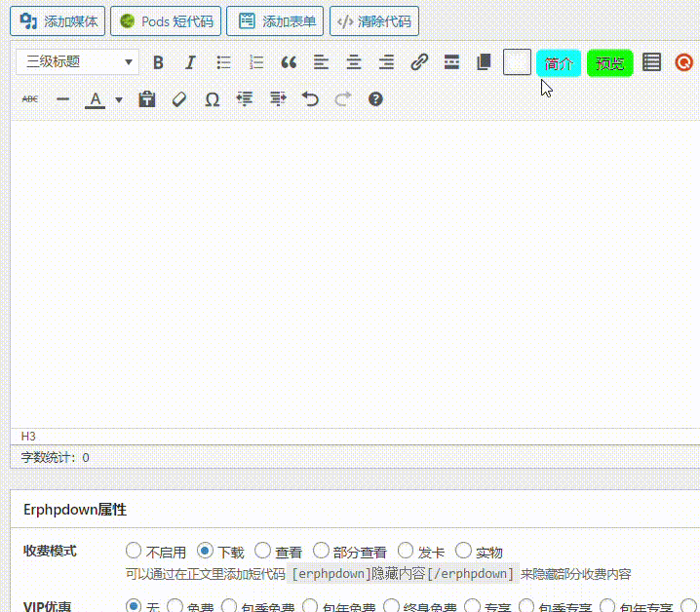Toggle paste as text
700x612 pixels.
pyautogui.click(x=147, y=99)
